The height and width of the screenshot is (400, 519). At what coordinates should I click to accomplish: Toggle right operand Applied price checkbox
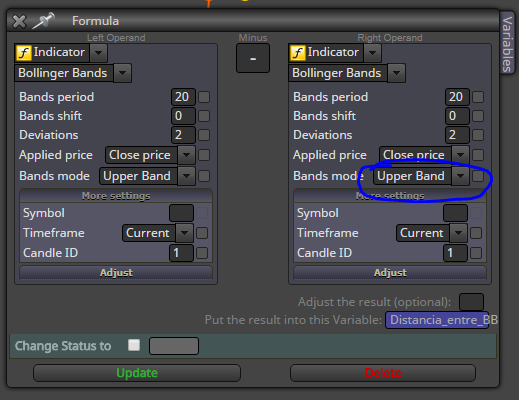(478, 155)
